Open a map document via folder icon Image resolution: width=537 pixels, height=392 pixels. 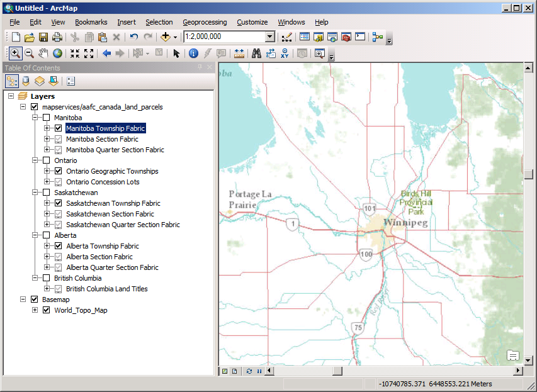(x=30, y=36)
